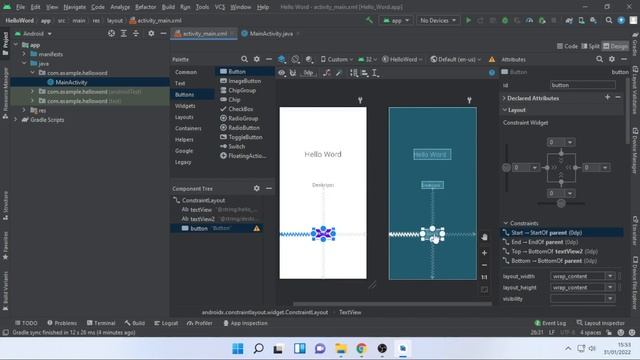Open Search Everywhere magnifier in top toolbar
This screenshot has width=640, height=360.
click(609, 20)
